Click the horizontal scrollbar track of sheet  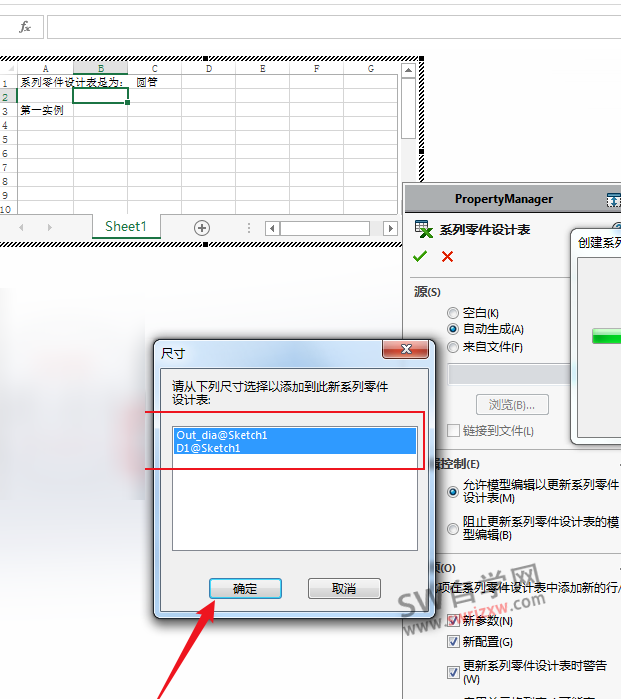click(x=331, y=228)
